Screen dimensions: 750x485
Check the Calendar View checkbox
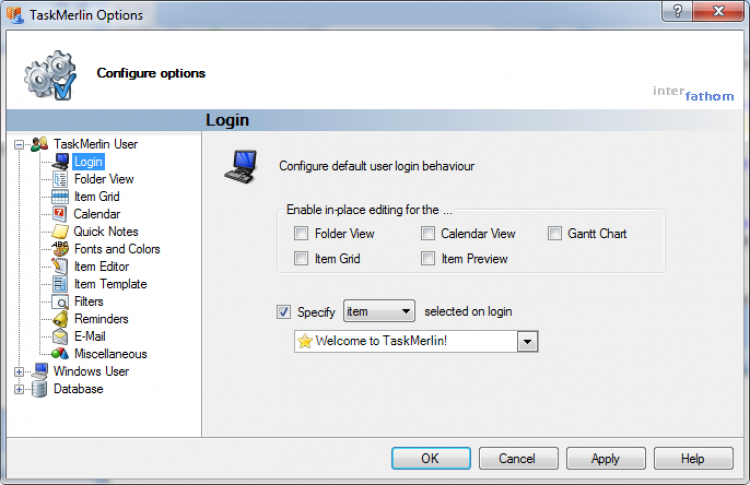(428, 234)
